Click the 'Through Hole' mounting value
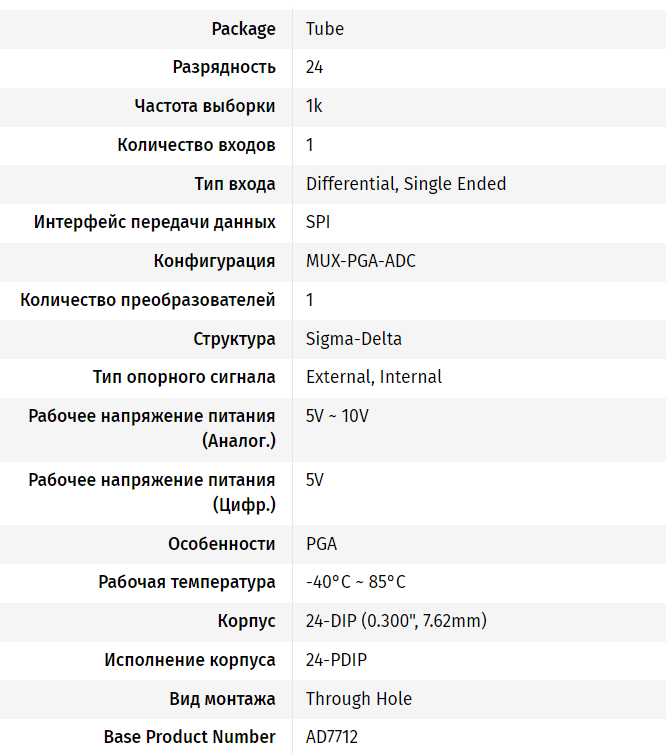Screen dimensions: 666x755 (359, 699)
